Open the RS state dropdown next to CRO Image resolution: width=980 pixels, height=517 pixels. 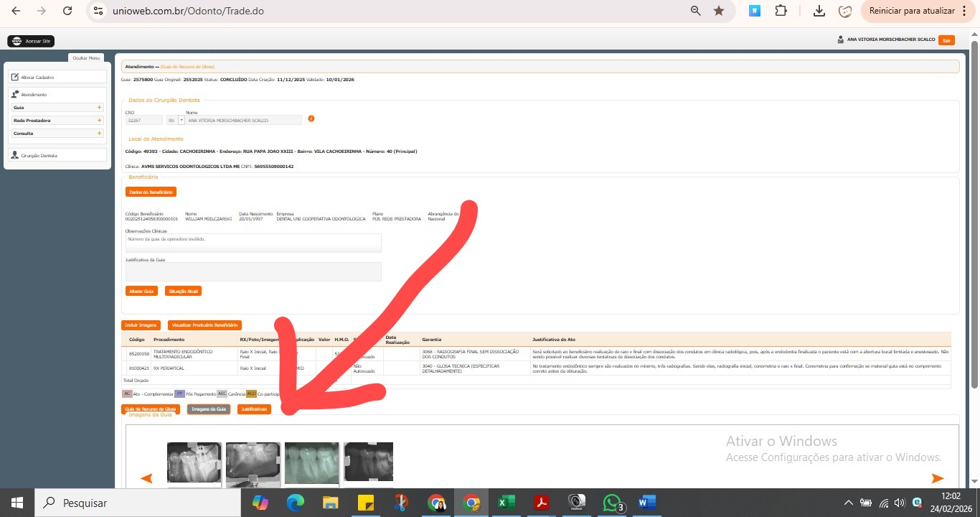click(x=182, y=120)
